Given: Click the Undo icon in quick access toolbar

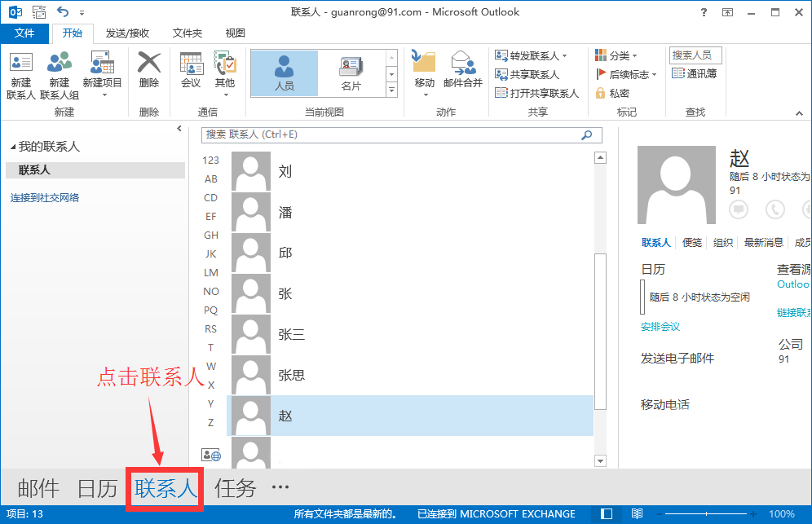Looking at the screenshot, I should pyautogui.click(x=63, y=11).
